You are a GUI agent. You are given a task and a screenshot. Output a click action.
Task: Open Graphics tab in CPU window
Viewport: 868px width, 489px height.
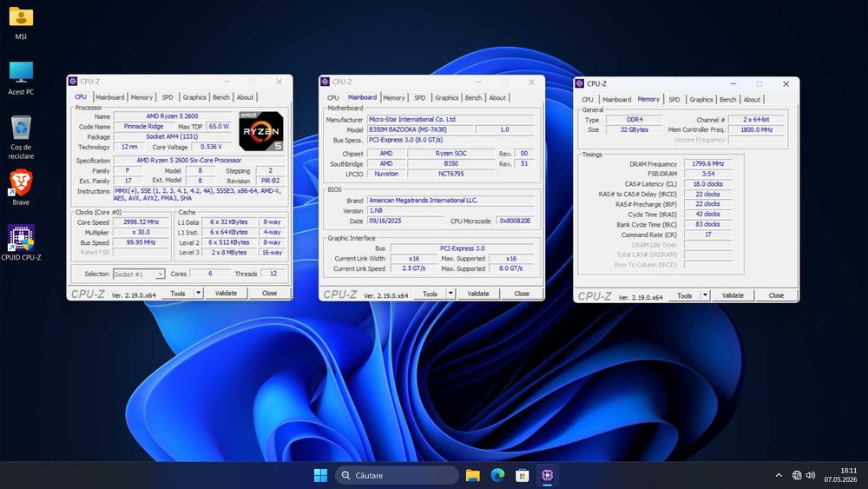click(x=194, y=97)
